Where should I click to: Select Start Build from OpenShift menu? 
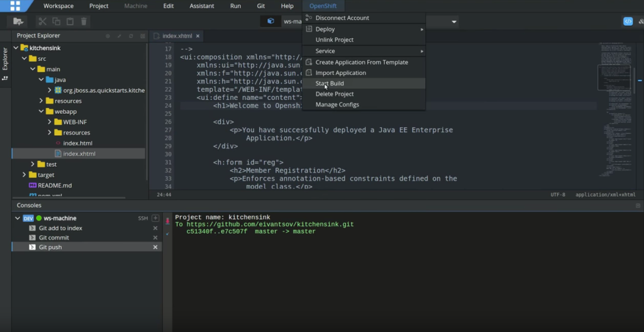point(330,83)
